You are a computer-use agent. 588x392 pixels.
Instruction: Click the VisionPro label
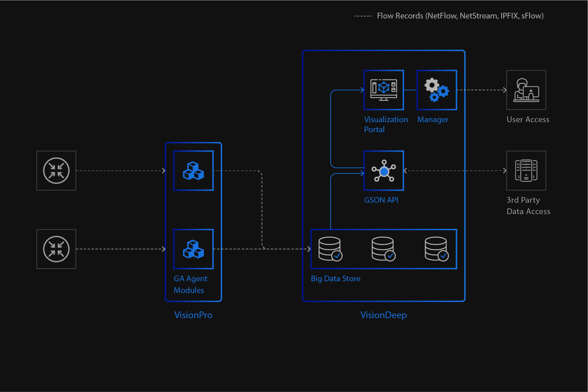coord(193,315)
